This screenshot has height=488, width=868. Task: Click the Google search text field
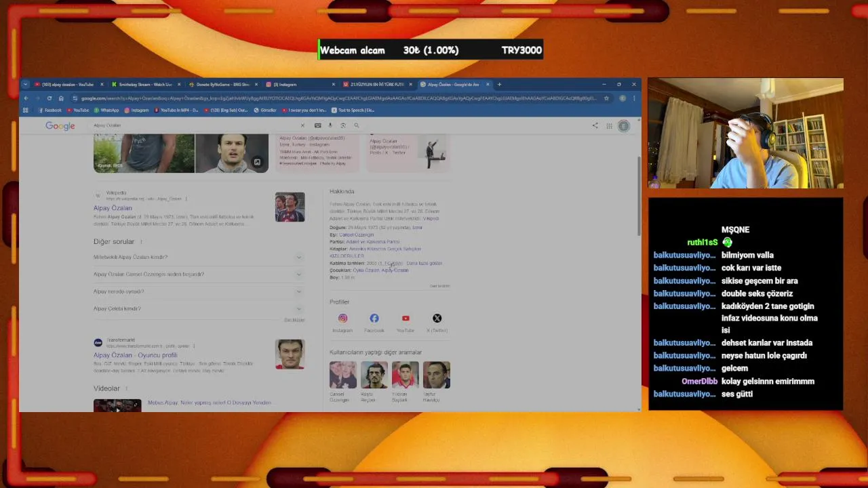pos(193,125)
